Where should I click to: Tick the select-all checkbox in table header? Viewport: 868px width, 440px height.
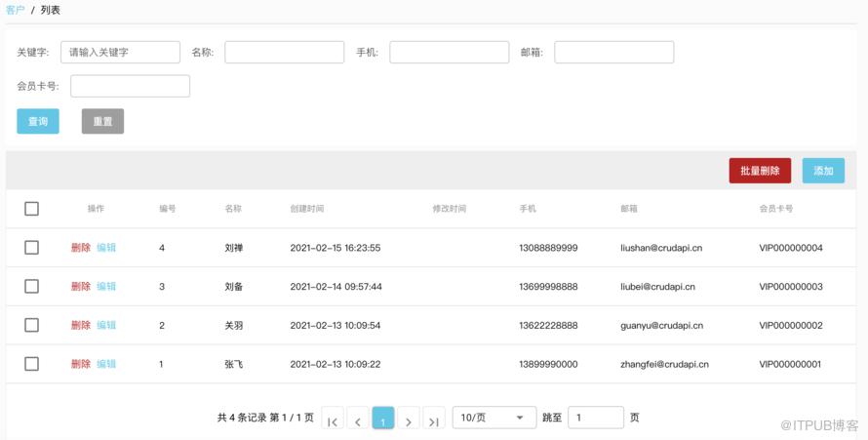coord(31,209)
